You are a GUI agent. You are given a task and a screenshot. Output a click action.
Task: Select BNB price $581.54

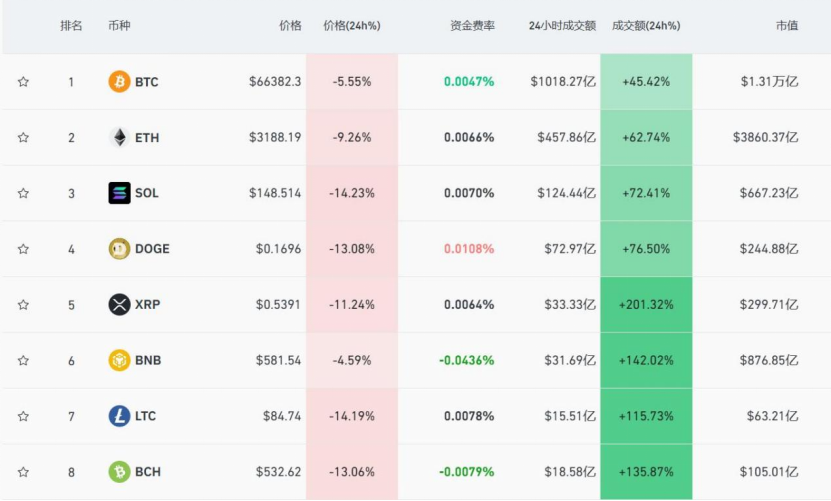point(278,361)
